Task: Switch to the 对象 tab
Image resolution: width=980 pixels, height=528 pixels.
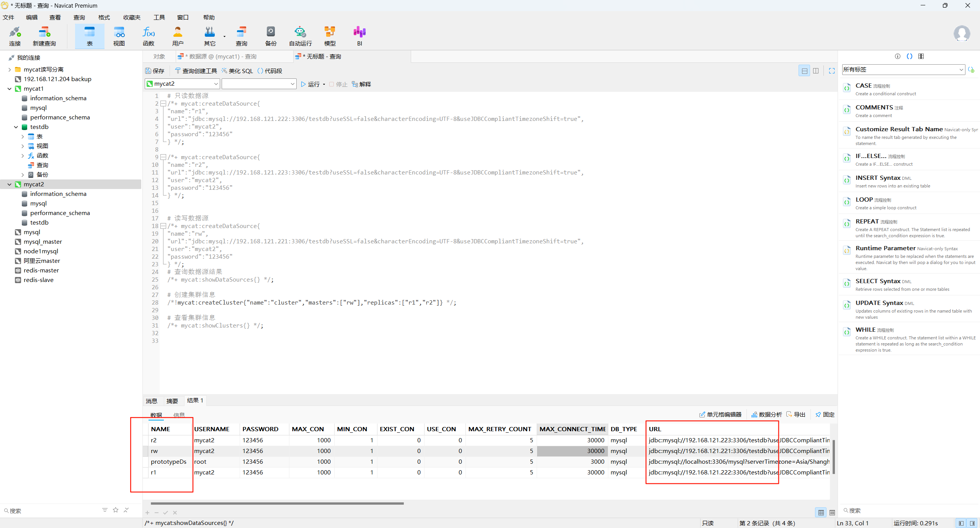Action: (x=159, y=57)
